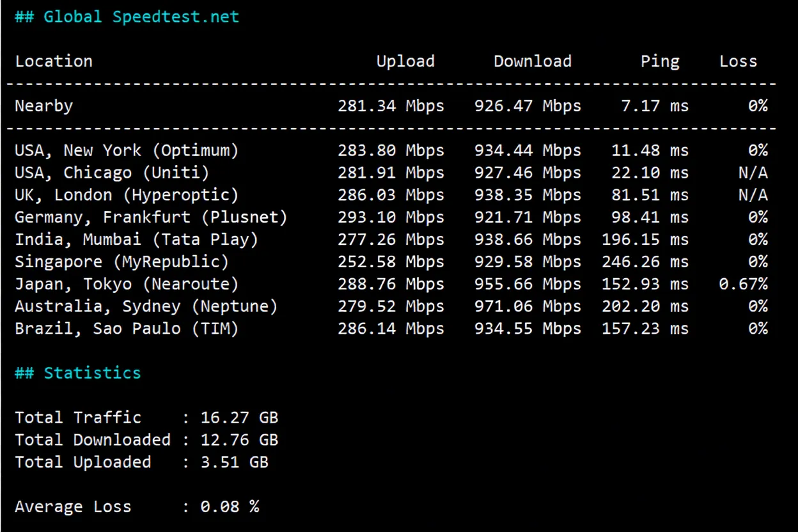Image resolution: width=798 pixels, height=532 pixels.
Task: Select the Loss column header
Action: tap(739, 61)
